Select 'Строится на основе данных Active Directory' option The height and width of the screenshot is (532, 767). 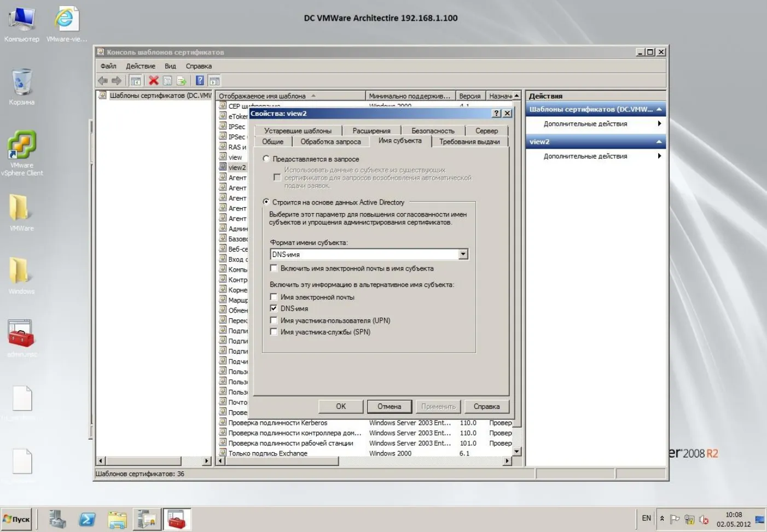tap(266, 202)
